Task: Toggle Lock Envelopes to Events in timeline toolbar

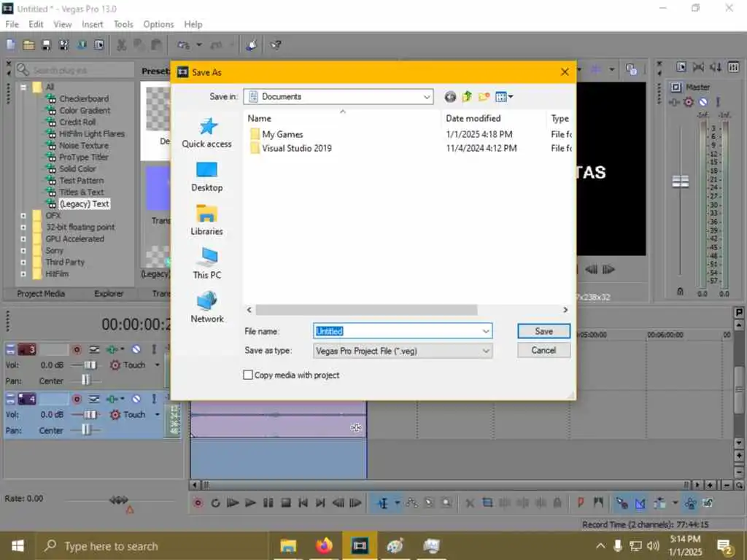Action: (691, 503)
